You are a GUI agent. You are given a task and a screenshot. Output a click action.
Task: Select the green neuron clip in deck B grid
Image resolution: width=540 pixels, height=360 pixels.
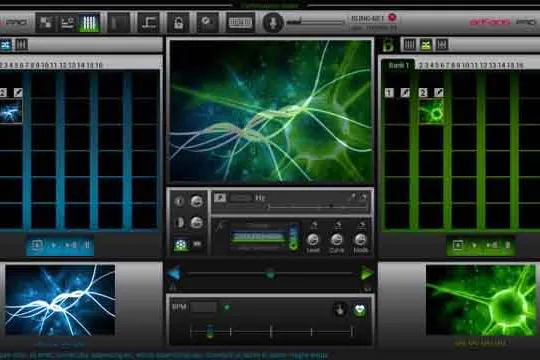[x=432, y=112]
